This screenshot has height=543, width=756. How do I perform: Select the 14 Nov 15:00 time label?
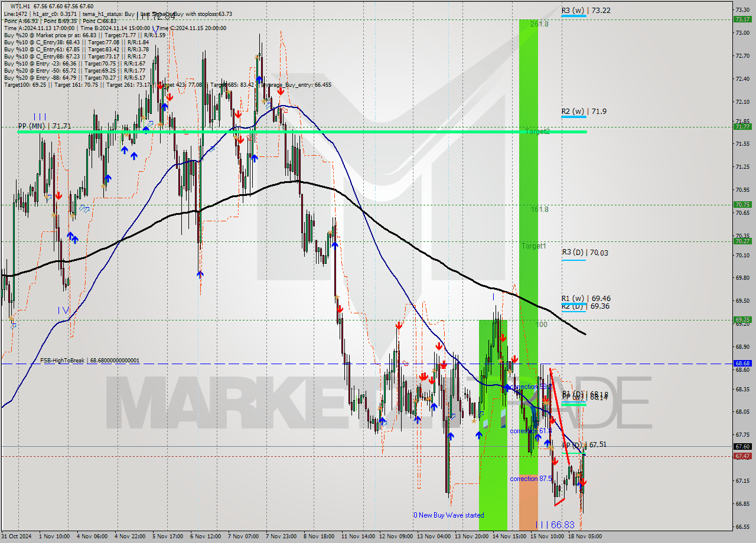510,537
